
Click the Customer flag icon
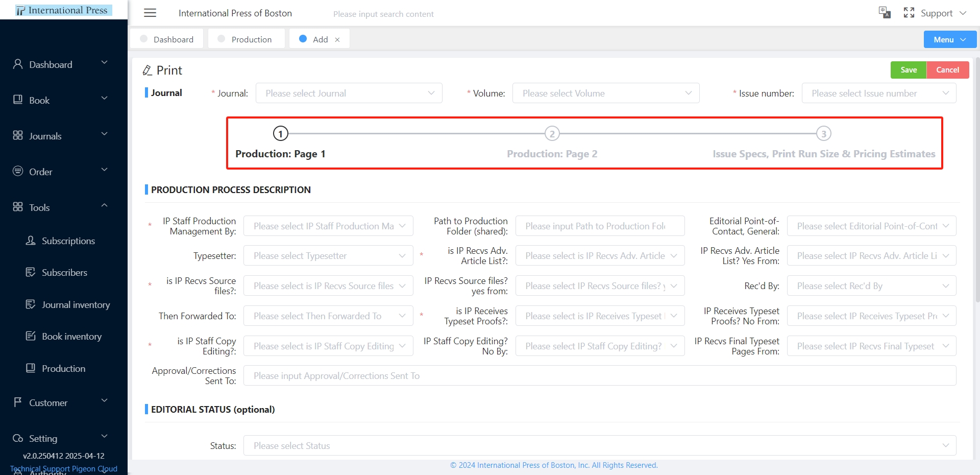[x=18, y=402]
